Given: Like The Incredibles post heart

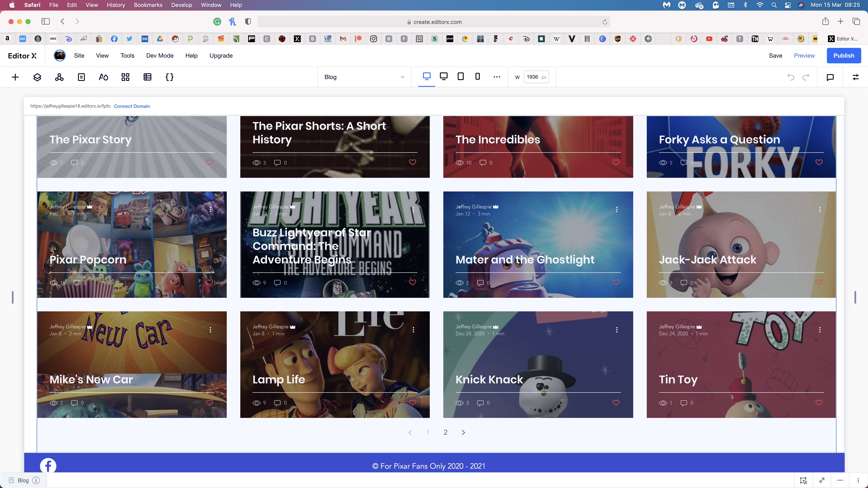Looking at the screenshot, I should (x=616, y=162).
